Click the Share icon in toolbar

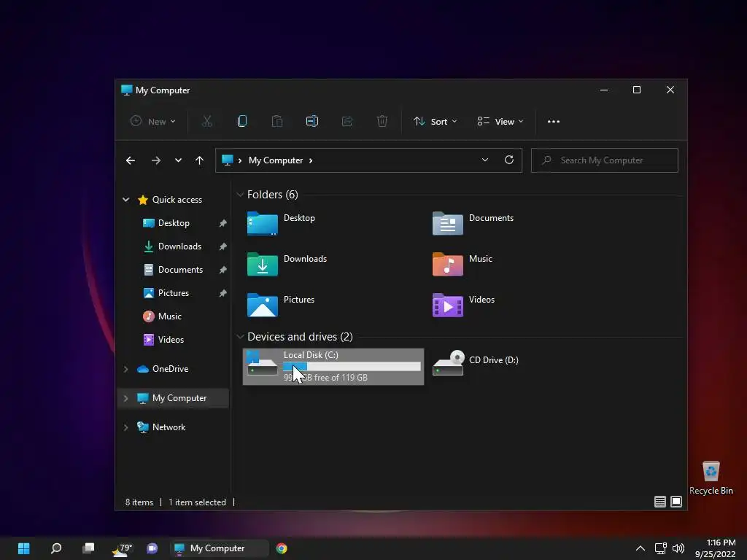(x=347, y=122)
